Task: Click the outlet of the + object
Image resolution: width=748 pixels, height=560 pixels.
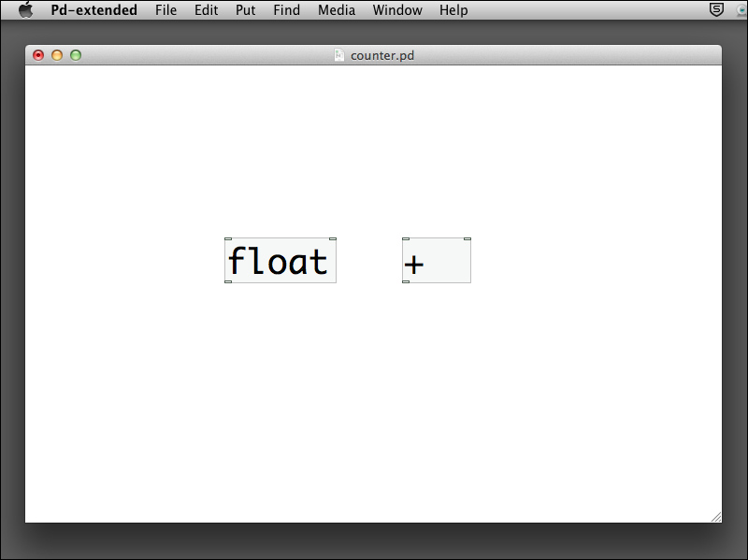Action: coord(406,281)
